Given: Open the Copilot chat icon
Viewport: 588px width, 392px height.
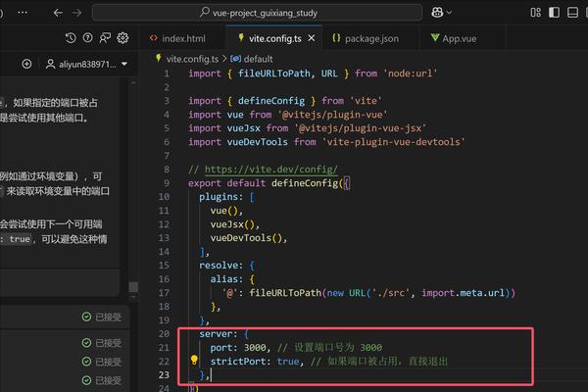Looking at the screenshot, I should pos(437,13).
